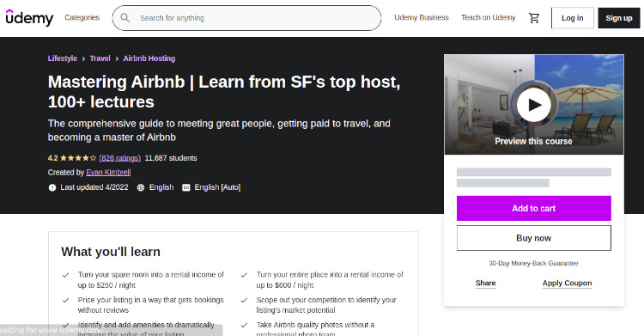Go to Travel breadcrumb
Screen dimensions: 644x336
(100, 58)
